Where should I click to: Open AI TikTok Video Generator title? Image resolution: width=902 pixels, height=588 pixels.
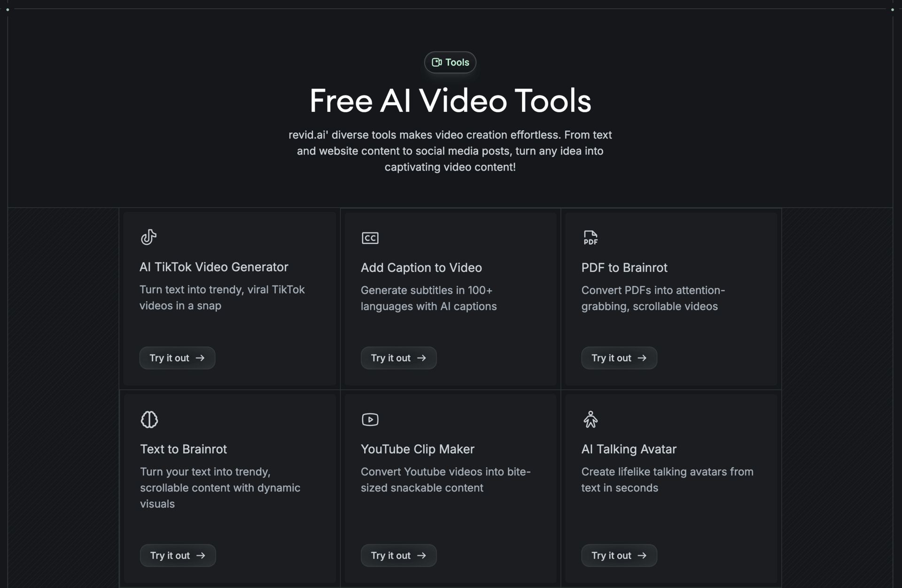(214, 267)
